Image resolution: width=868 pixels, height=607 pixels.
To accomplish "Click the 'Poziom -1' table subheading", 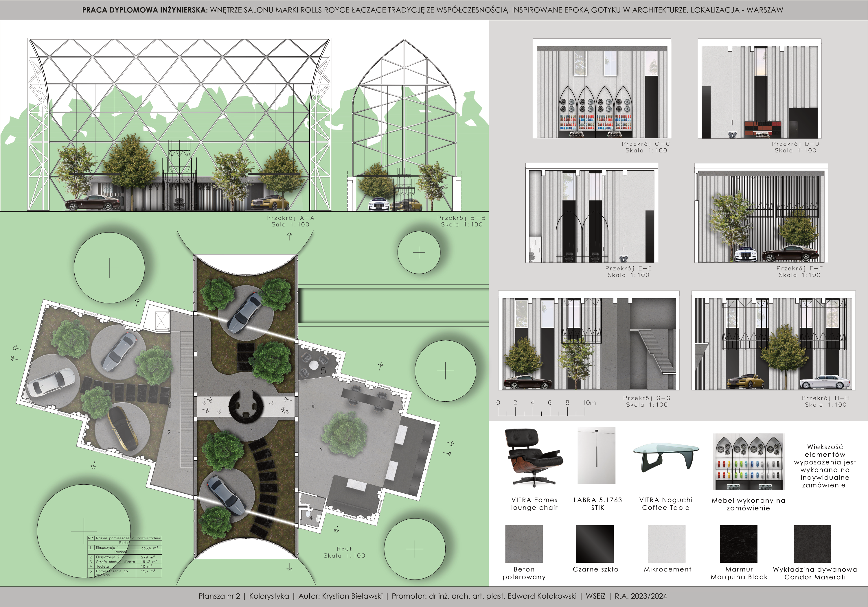I will click(x=124, y=552).
